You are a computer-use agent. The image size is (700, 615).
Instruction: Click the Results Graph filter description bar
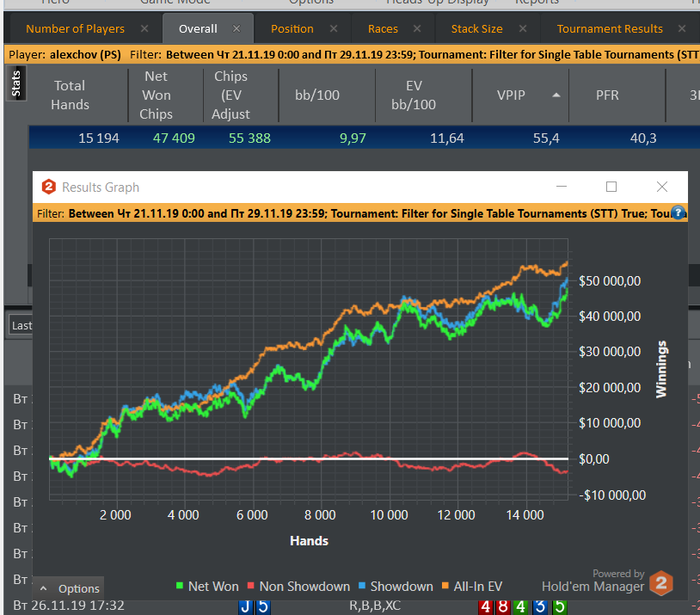(x=360, y=213)
